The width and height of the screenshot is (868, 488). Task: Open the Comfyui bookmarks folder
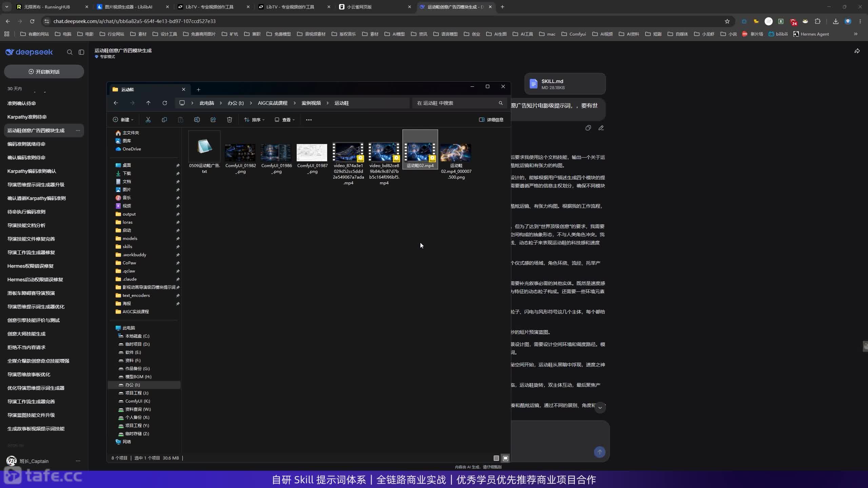click(574, 34)
